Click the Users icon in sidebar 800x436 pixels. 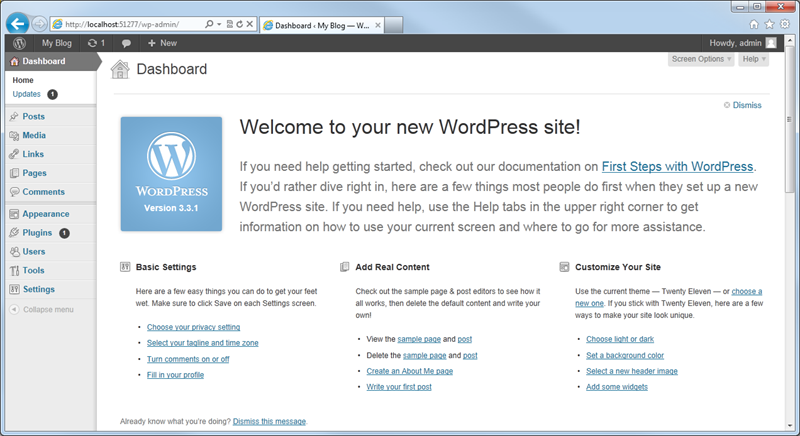coord(14,251)
